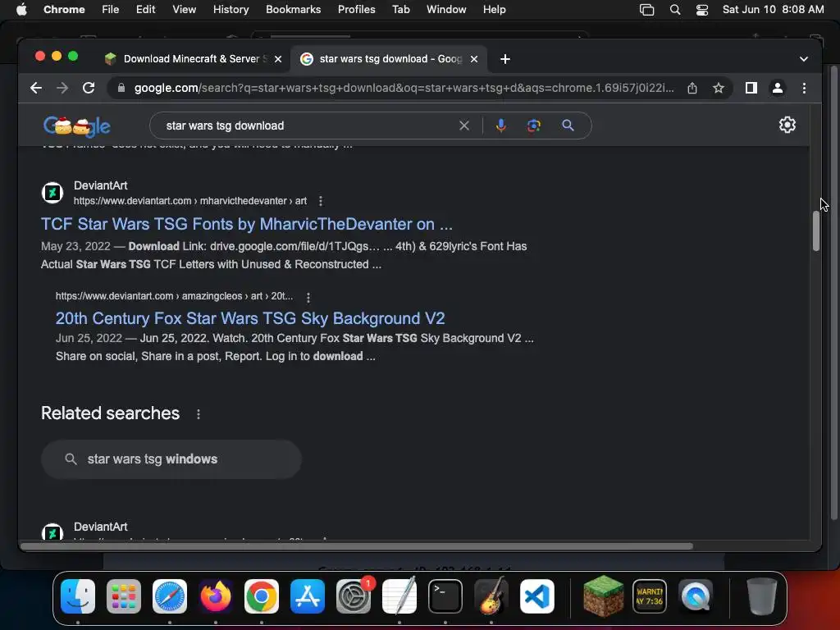Image resolution: width=840 pixels, height=630 pixels.
Task: Open Related searches more options
Action: click(199, 414)
